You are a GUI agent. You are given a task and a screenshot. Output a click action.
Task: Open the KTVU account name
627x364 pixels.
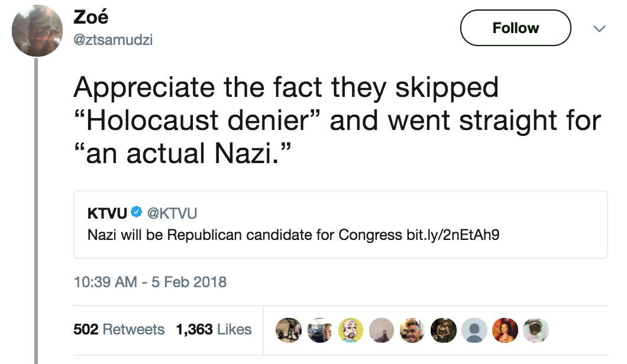[x=106, y=213]
